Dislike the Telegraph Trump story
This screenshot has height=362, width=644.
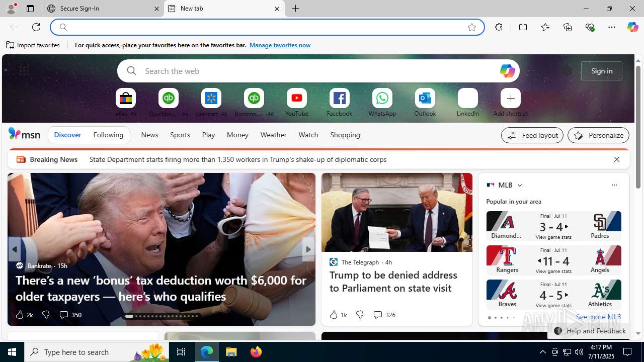(360, 315)
